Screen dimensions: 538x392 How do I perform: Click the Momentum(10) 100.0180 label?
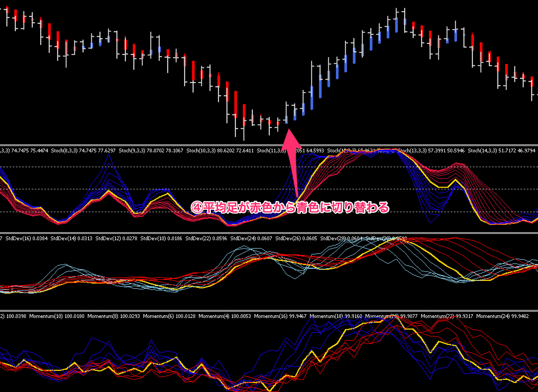57,316
